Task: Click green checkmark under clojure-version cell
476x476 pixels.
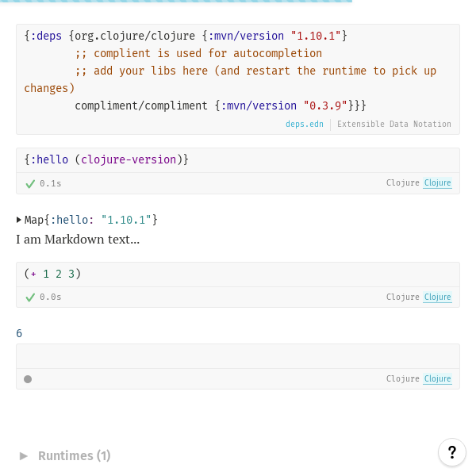Action: pyautogui.click(x=30, y=183)
